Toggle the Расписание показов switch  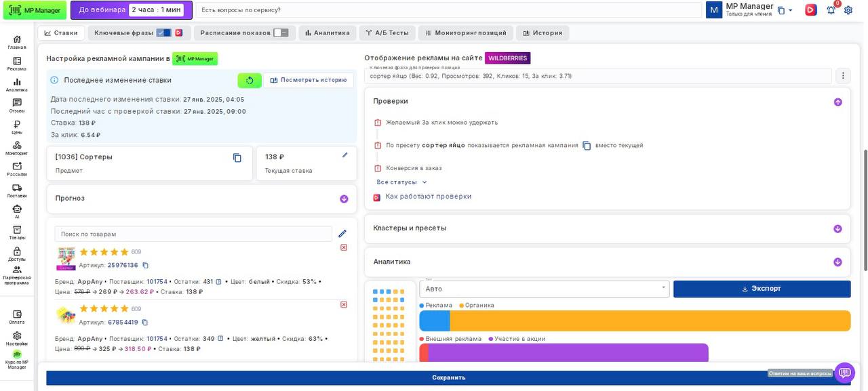point(281,33)
